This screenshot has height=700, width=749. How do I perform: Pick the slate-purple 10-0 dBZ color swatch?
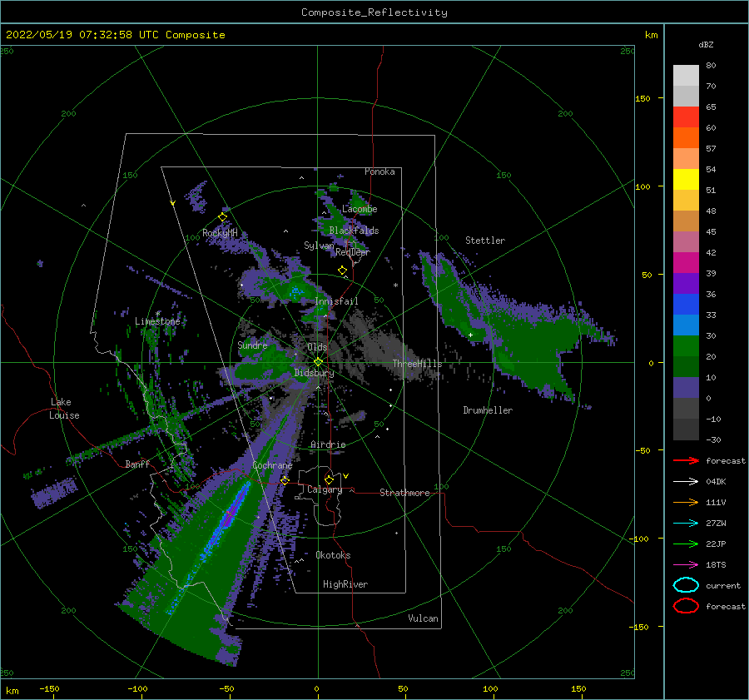tap(686, 388)
